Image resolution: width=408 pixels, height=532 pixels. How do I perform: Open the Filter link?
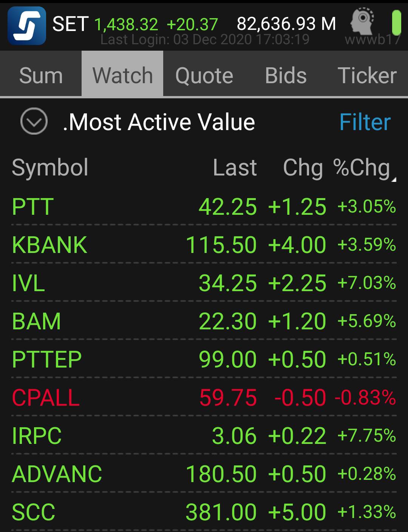tap(365, 122)
